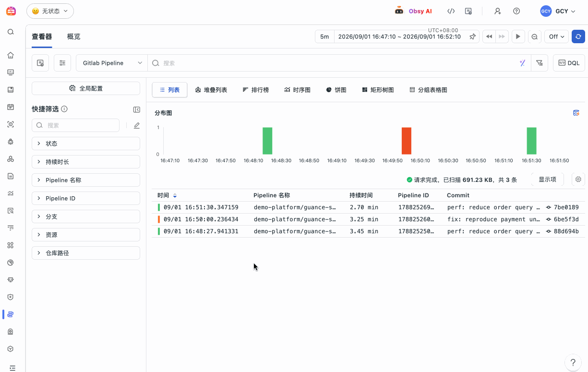Viewport: 588px width, 372px height.
Task: Open the Off auto-refresh dropdown
Action: coord(556,36)
